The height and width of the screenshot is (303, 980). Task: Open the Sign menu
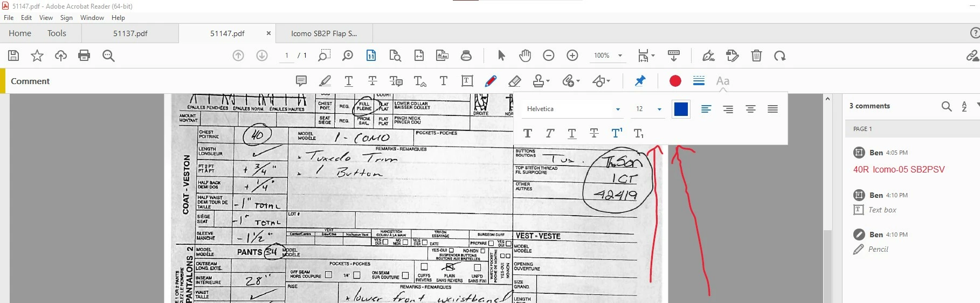[66, 18]
